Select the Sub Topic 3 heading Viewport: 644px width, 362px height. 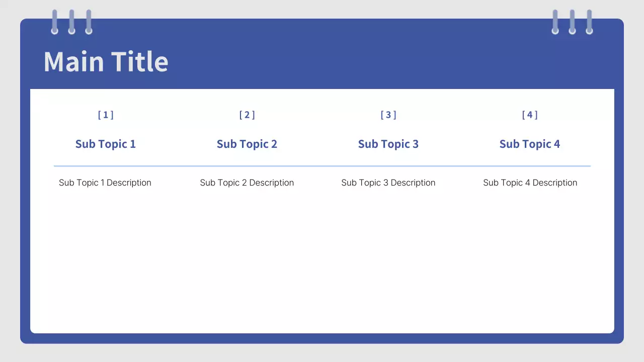(x=388, y=144)
